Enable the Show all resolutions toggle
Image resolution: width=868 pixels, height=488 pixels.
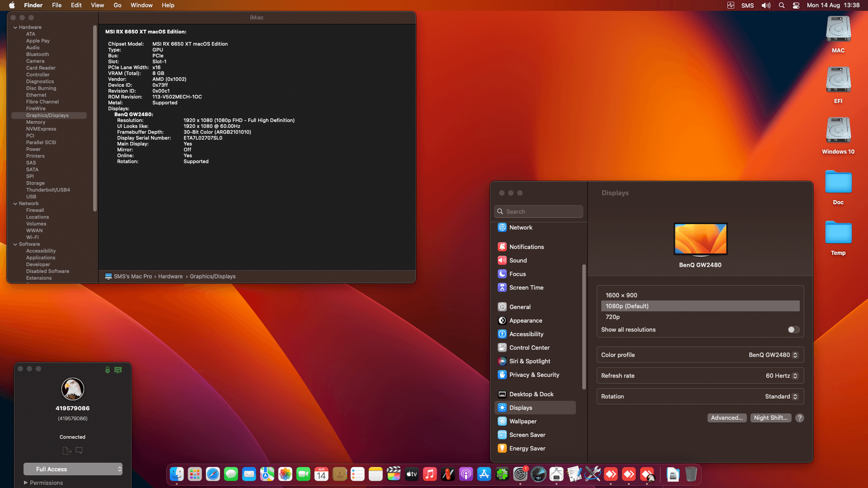pyautogui.click(x=793, y=329)
